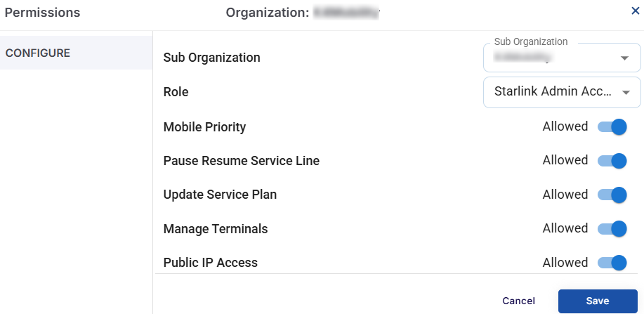This screenshot has width=644, height=314.
Task: Click the Starlink Admin role combo box
Action: tap(553, 92)
